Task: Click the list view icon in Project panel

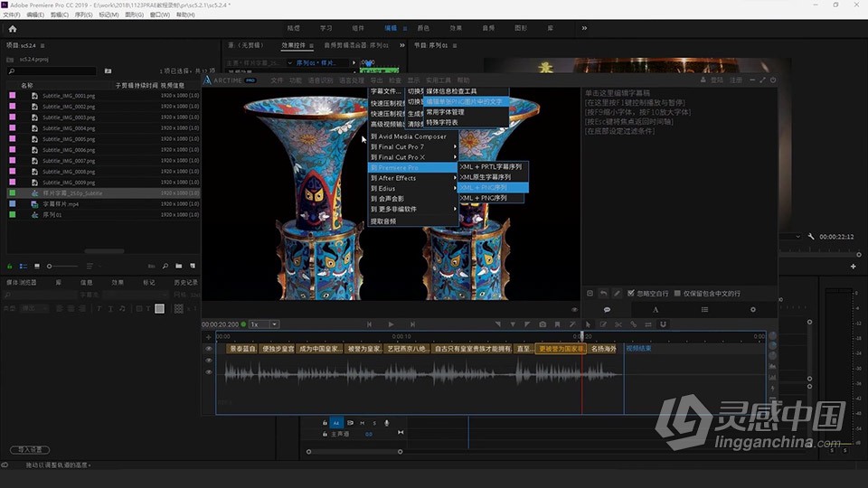Action: 24,266
